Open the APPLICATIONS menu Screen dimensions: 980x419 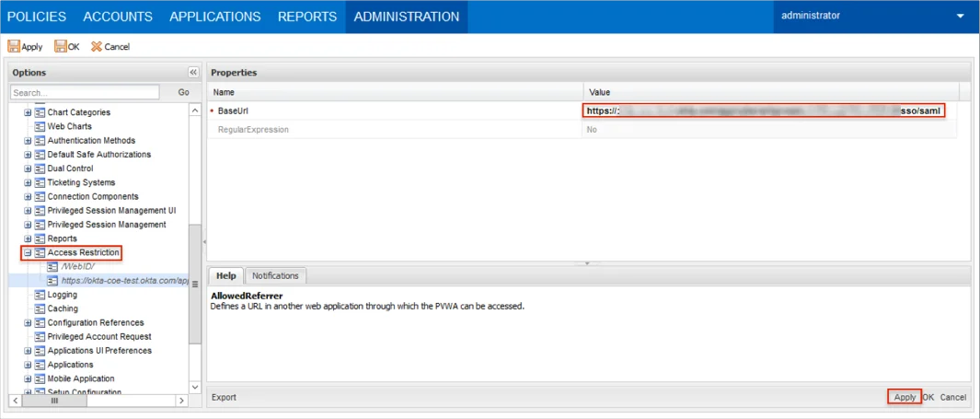pos(215,17)
